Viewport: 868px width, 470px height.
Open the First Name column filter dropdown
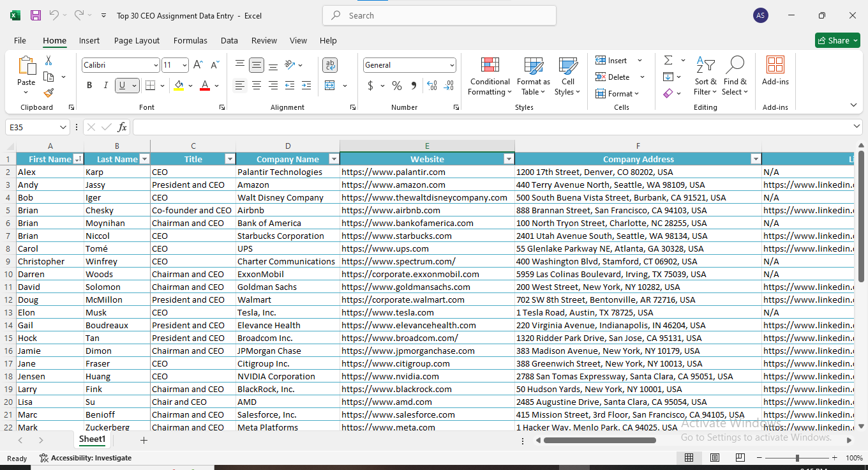[78, 159]
